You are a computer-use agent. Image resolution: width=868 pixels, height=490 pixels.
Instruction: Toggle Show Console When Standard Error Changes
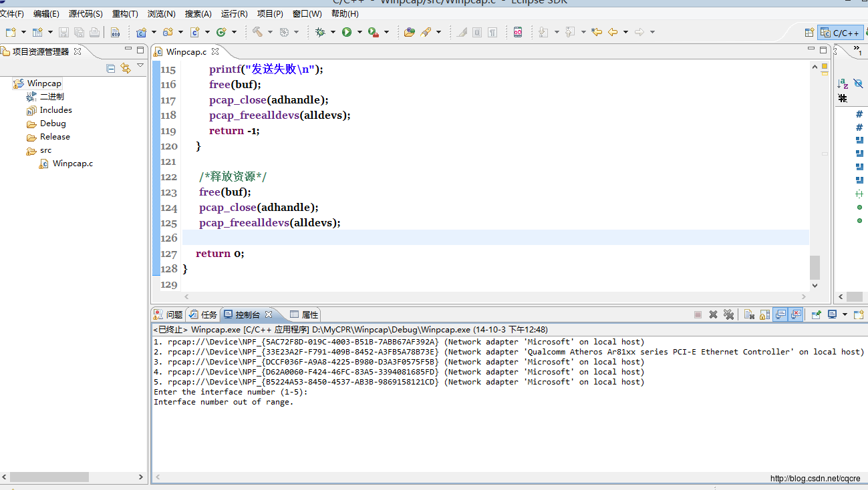click(795, 314)
